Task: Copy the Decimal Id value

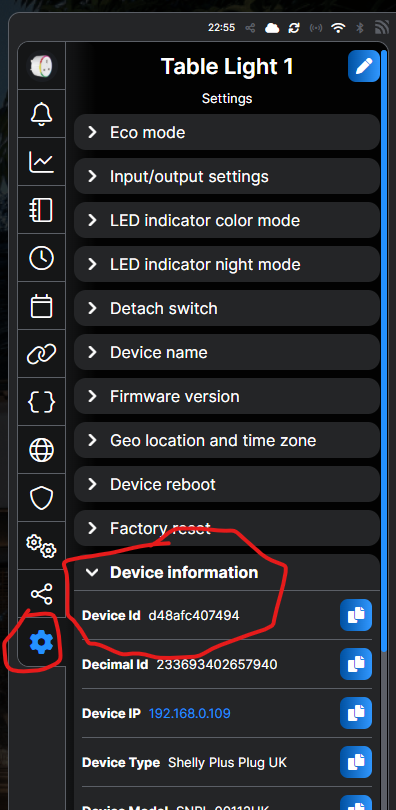Action: point(356,664)
